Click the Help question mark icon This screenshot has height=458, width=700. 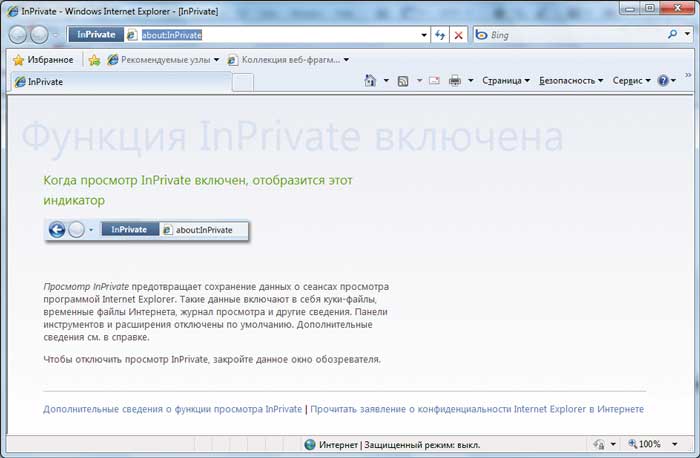(663, 81)
